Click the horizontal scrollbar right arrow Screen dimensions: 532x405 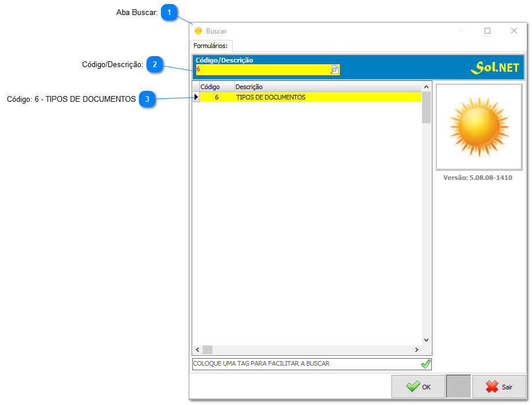tap(416, 349)
